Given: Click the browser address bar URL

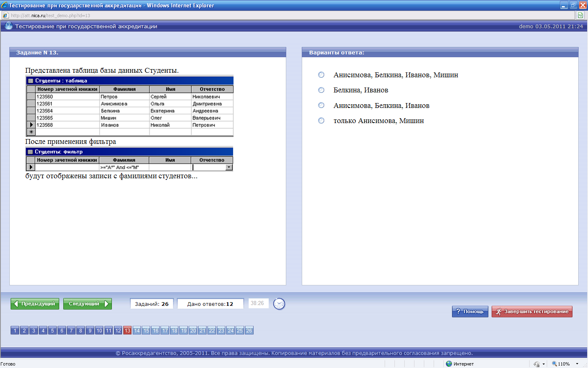Looking at the screenshot, I should (51, 16).
